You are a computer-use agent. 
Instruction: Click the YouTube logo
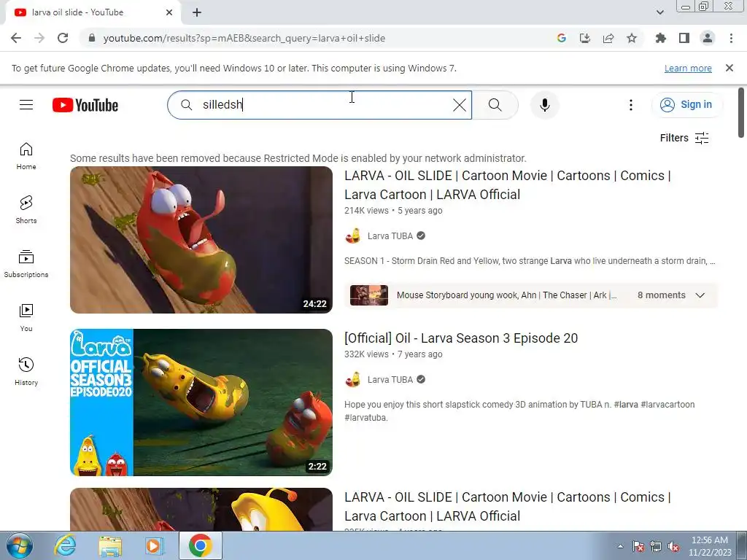point(85,105)
